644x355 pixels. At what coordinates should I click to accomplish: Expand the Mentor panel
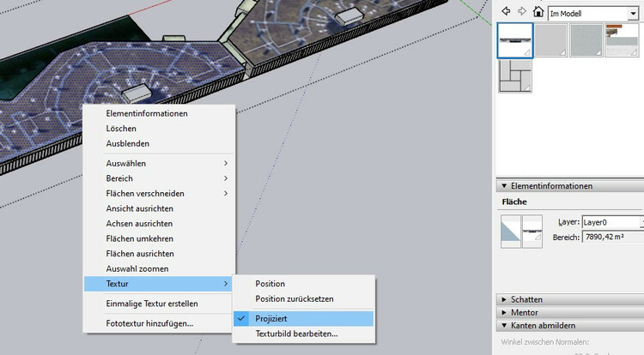(x=502, y=312)
